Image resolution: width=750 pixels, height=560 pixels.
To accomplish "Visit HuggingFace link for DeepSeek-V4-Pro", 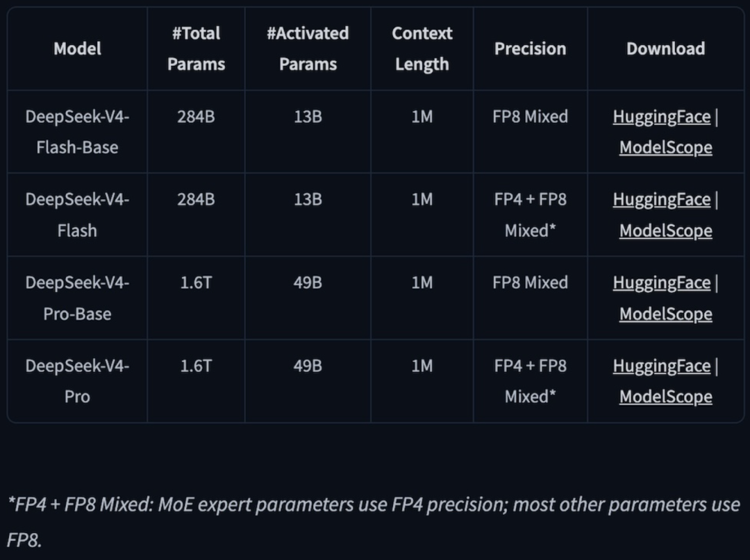I will (661, 366).
